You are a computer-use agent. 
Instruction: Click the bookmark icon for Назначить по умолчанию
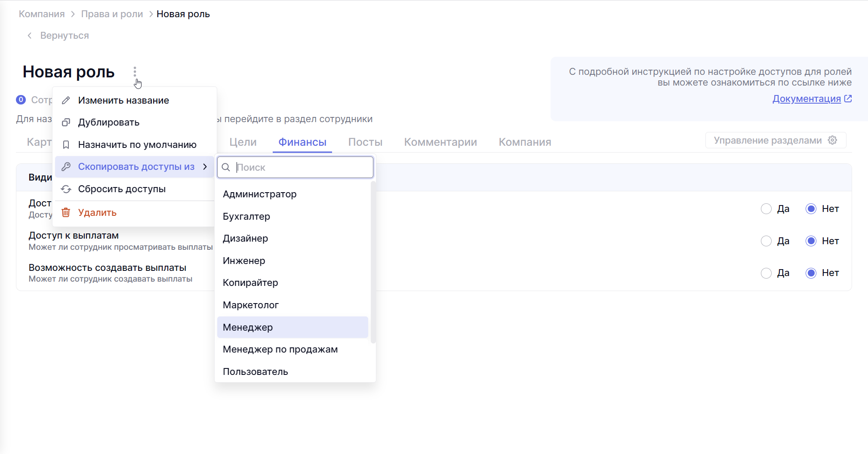tap(66, 145)
